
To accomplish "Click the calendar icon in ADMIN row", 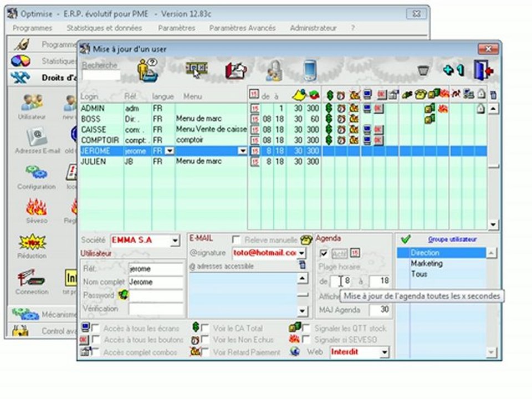I will point(255,109).
